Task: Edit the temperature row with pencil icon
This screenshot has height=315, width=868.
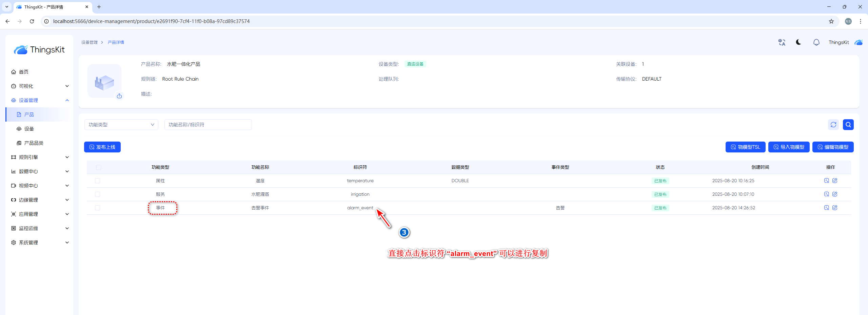Action: [x=835, y=181]
